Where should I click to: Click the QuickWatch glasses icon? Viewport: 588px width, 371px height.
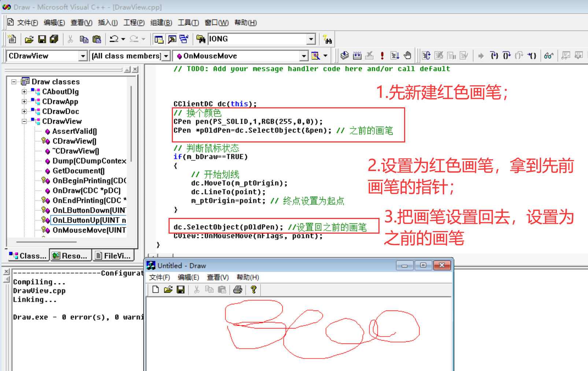(548, 56)
